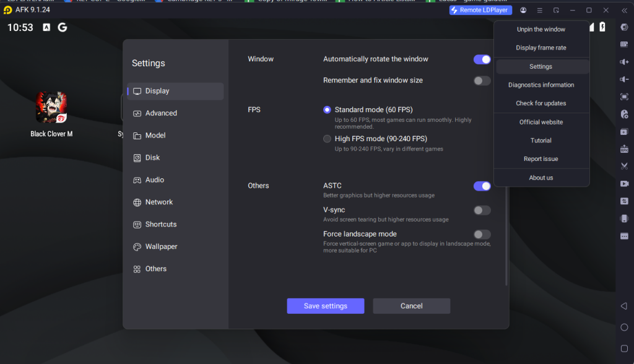Click the scissors screenshot icon

[624, 167]
